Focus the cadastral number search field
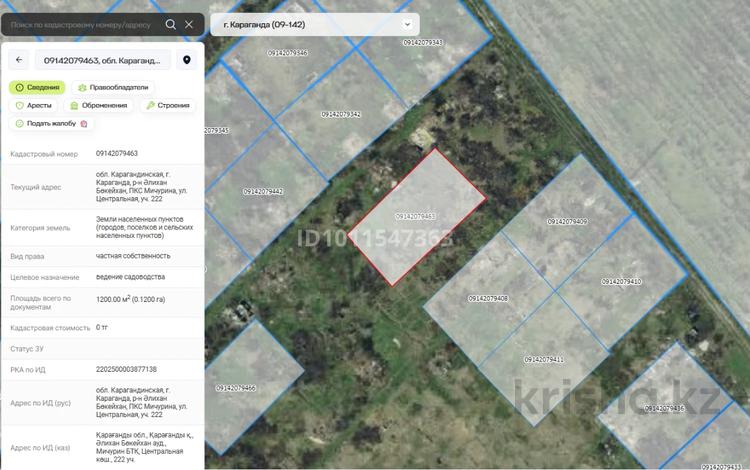The height and width of the screenshot is (470, 750). 81,24
